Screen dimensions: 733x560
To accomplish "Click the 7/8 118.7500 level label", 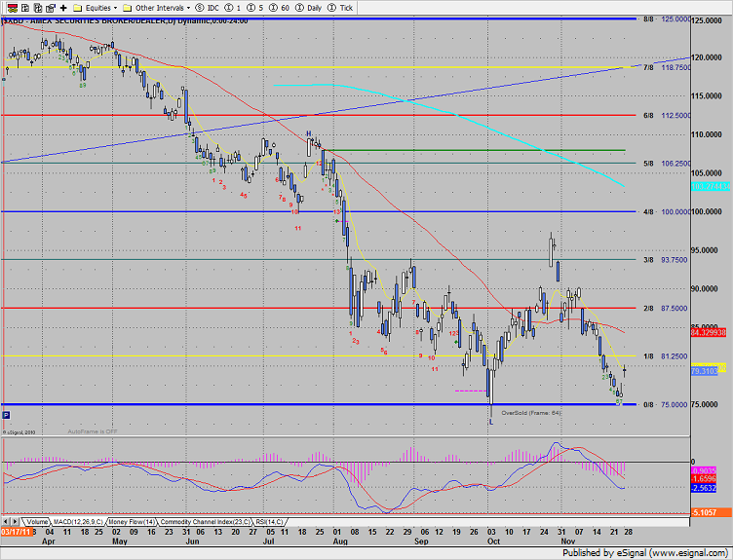I will coord(666,68).
